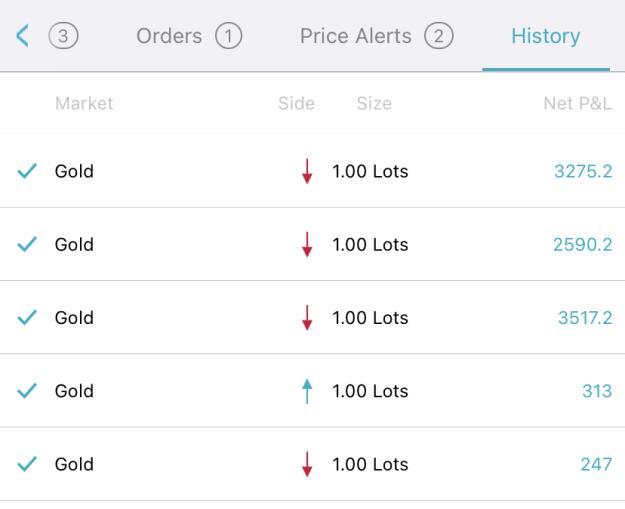Tap the Orders count badge 1
625x509 pixels.
tap(228, 36)
